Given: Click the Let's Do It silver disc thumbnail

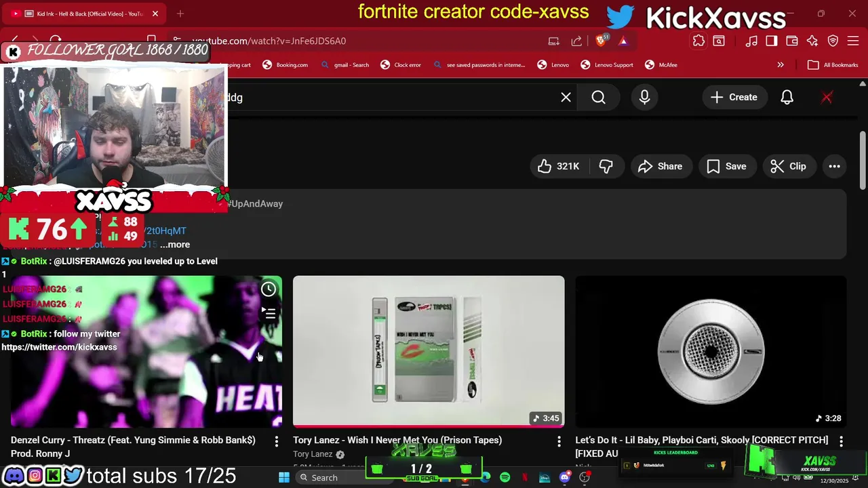Looking at the screenshot, I should coord(711,351).
